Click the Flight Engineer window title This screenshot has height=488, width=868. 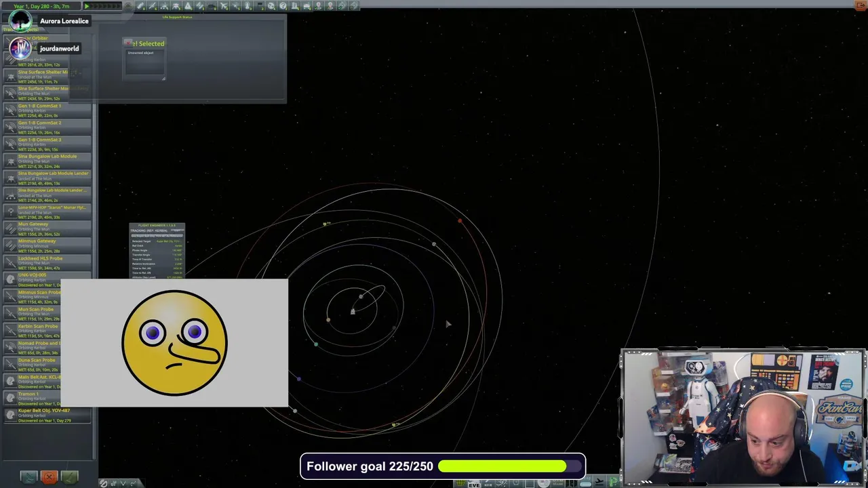[x=157, y=225]
